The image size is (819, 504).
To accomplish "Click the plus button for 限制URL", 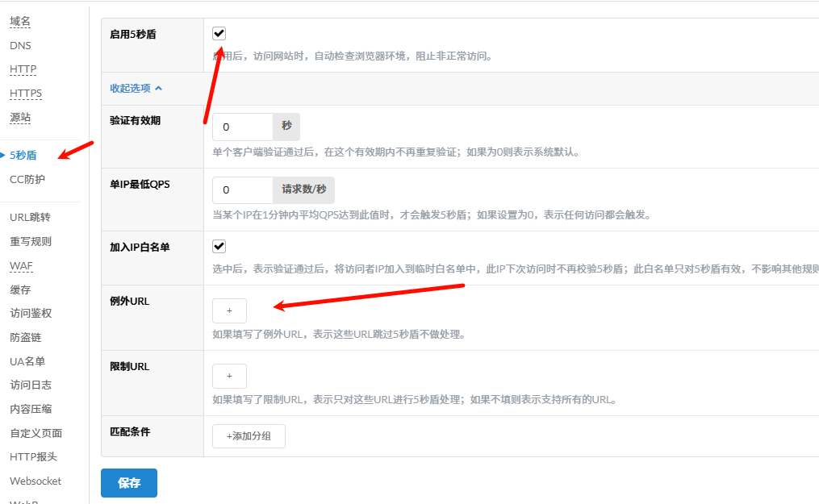I will (229, 376).
